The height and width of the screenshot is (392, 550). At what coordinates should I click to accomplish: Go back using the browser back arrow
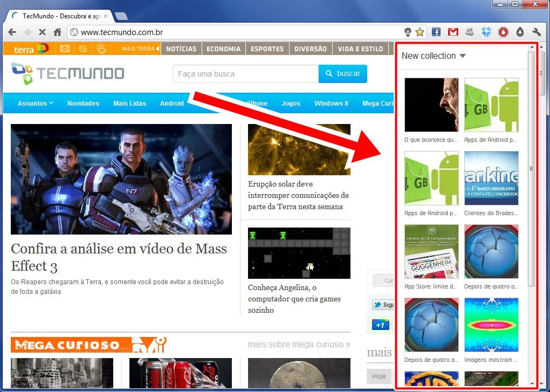(12, 32)
